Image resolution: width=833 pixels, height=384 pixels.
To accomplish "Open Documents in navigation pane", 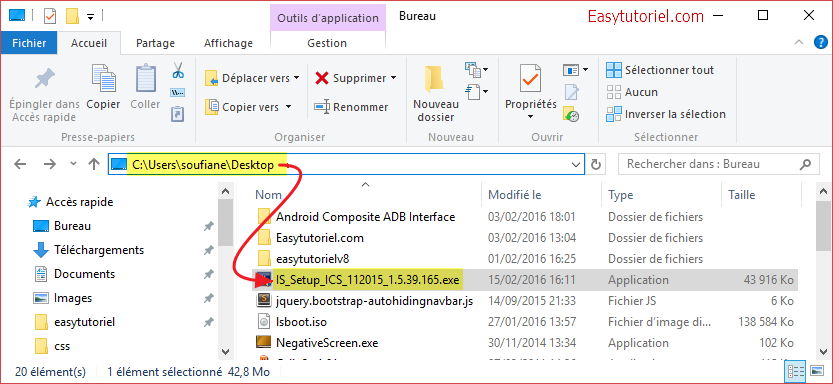I will coord(74,274).
